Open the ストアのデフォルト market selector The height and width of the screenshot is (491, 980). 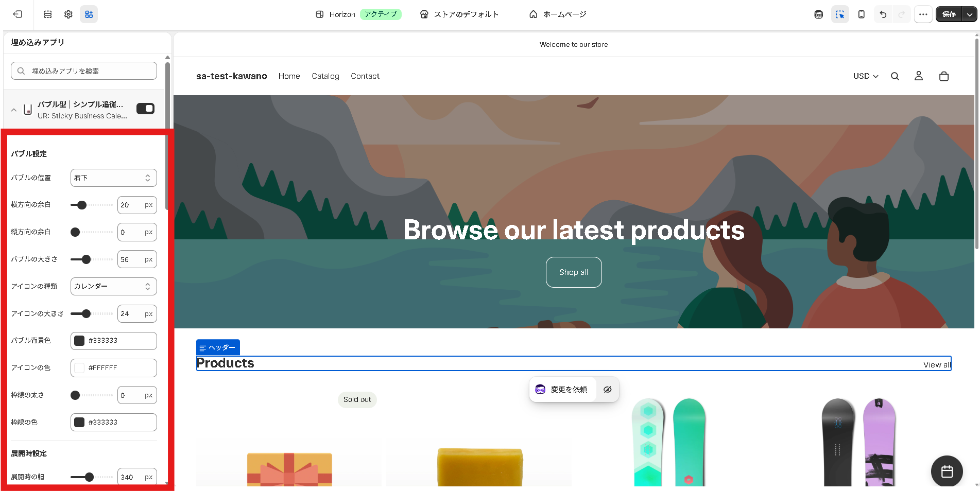(459, 14)
